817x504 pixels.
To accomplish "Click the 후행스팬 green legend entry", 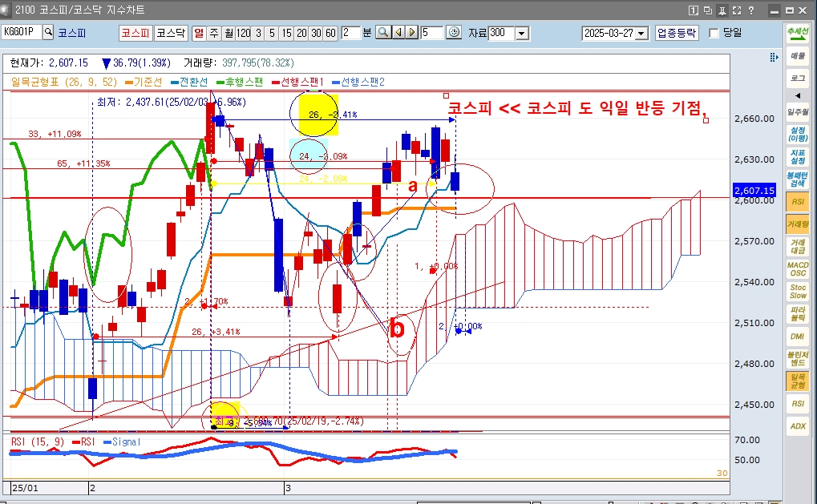I will tap(240, 82).
